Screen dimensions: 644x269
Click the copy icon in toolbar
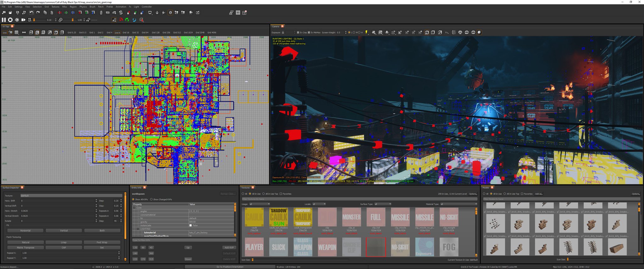[45, 13]
